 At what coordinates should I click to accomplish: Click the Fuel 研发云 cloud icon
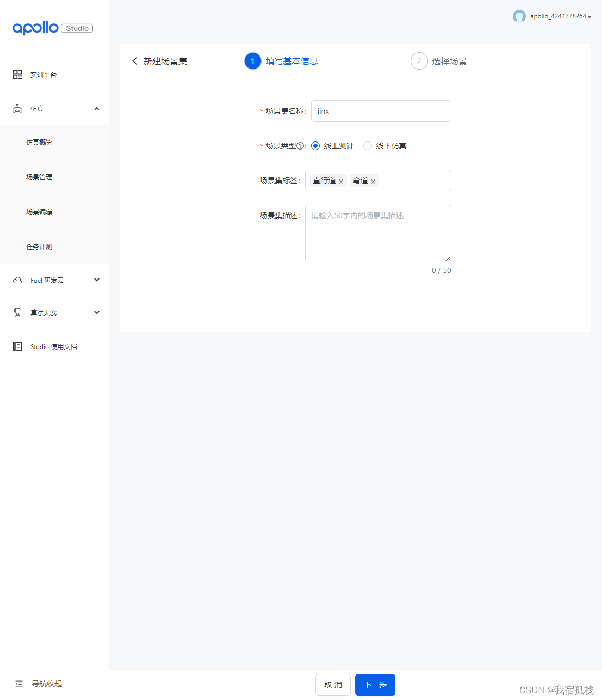pyautogui.click(x=17, y=280)
